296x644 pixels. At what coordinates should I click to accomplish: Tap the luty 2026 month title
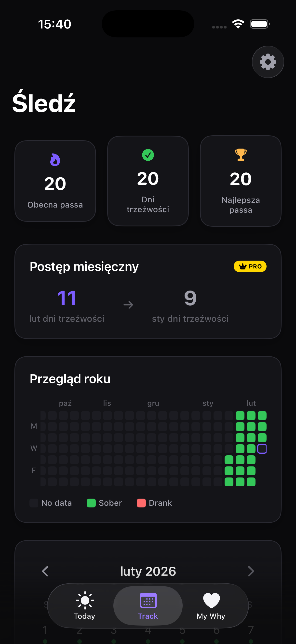pyautogui.click(x=148, y=571)
